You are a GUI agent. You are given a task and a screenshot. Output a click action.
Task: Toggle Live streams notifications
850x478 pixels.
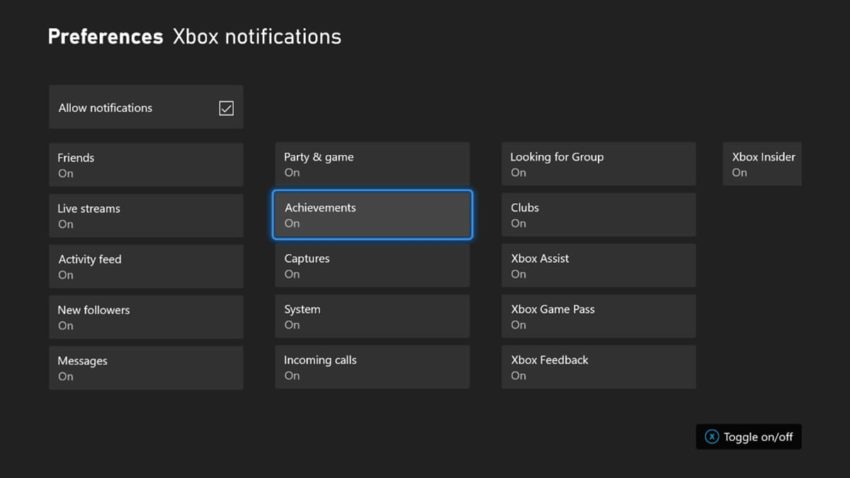coord(146,216)
